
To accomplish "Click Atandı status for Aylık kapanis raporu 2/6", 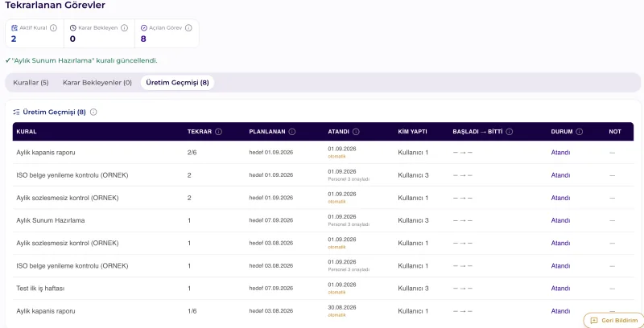I will pyautogui.click(x=560, y=153).
